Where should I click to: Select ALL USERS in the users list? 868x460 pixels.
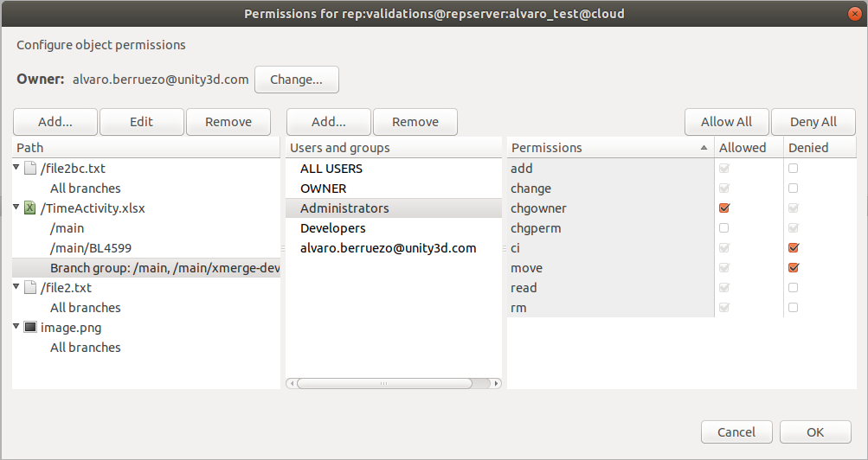[x=394, y=168]
